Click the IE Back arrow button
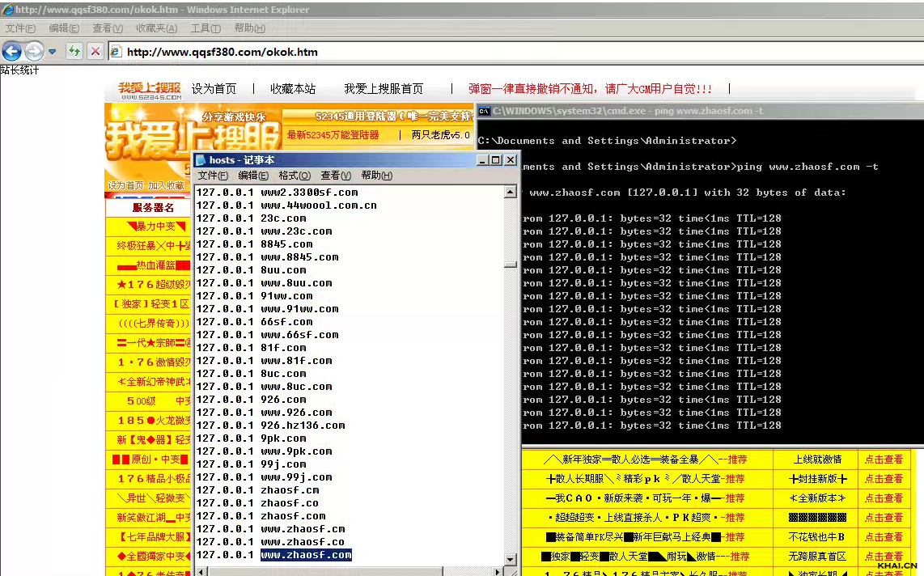 (x=11, y=52)
